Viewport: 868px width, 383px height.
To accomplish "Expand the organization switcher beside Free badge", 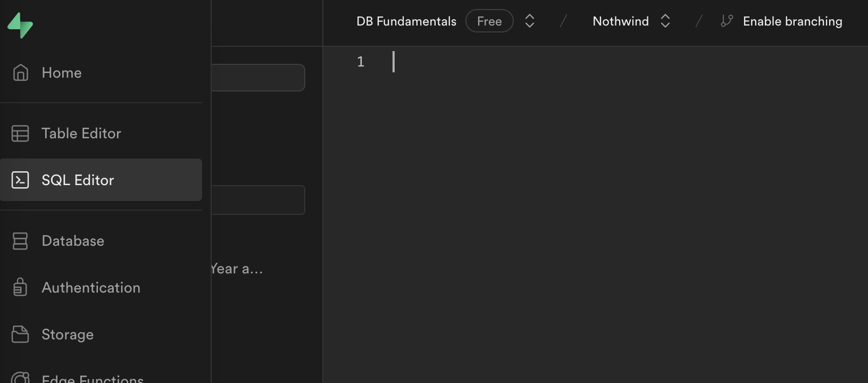I will click(529, 21).
